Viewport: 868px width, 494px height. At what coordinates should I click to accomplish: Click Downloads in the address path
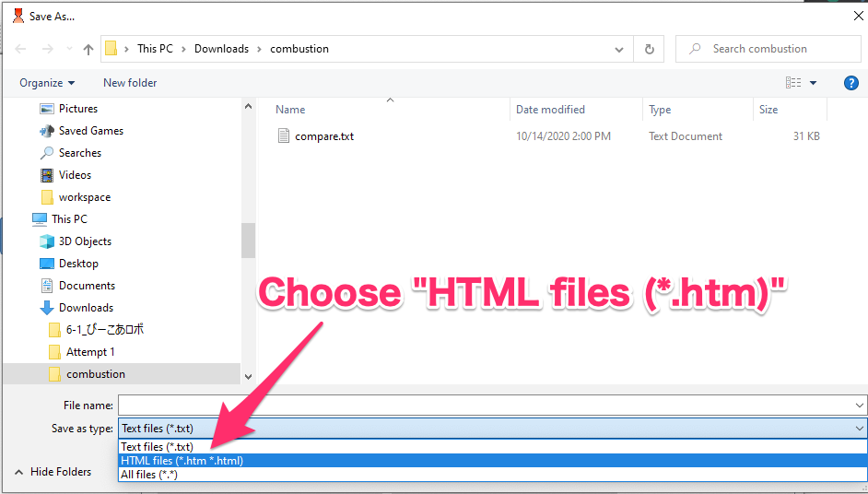[221, 49]
